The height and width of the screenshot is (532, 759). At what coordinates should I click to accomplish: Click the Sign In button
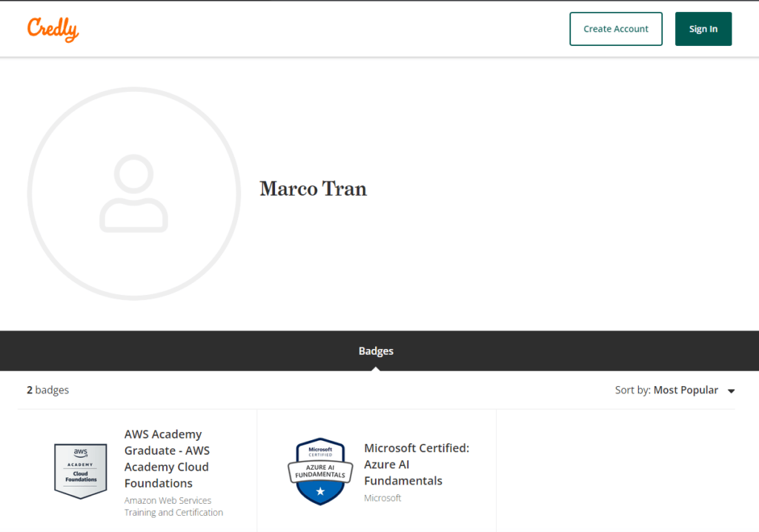coord(703,28)
